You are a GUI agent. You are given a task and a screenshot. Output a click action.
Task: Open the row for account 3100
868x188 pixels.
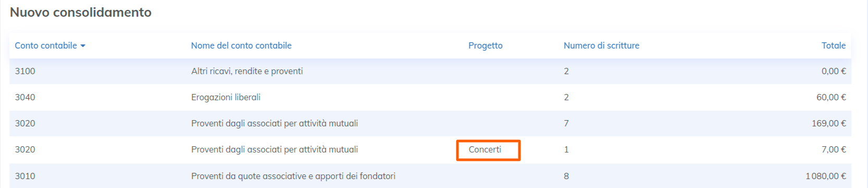pyautogui.click(x=430, y=71)
